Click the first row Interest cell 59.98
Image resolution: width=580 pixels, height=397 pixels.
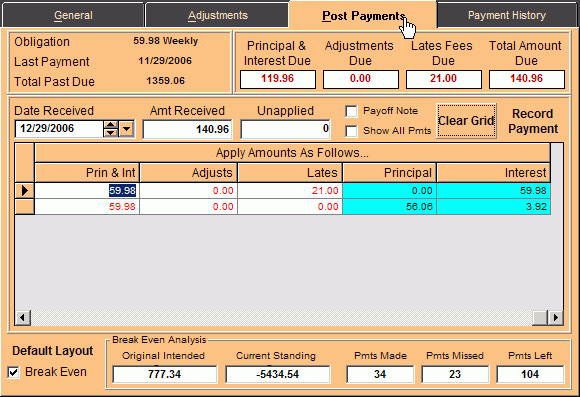[494, 191]
